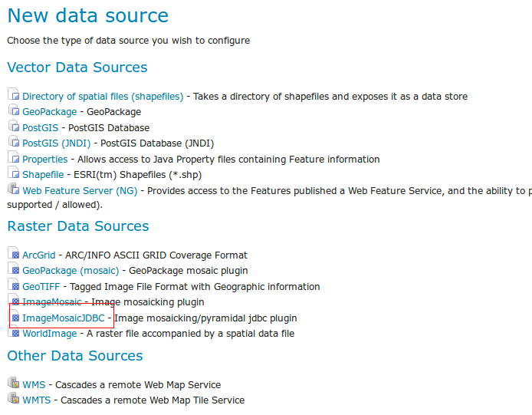
Task: Click the 'Vector Data Sources' heading
Action: coord(77,68)
